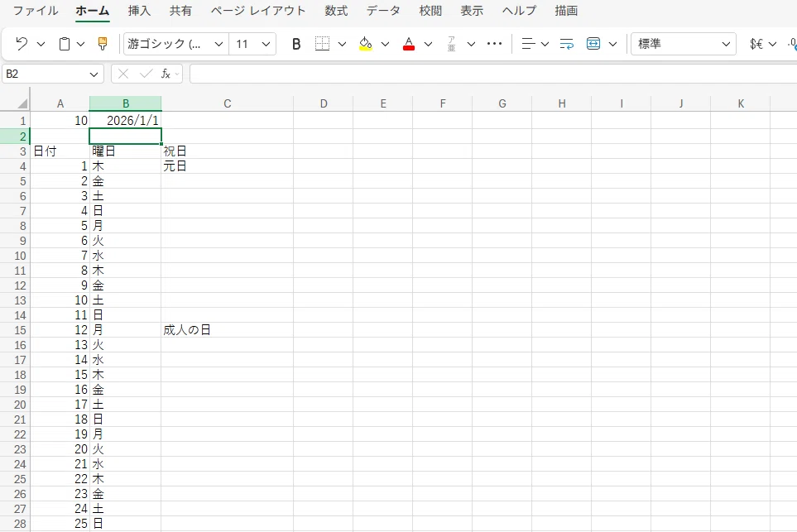Image resolution: width=797 pixels, height=532 pixels.
Task: Select row 28 header
Action: click(15, 524)
